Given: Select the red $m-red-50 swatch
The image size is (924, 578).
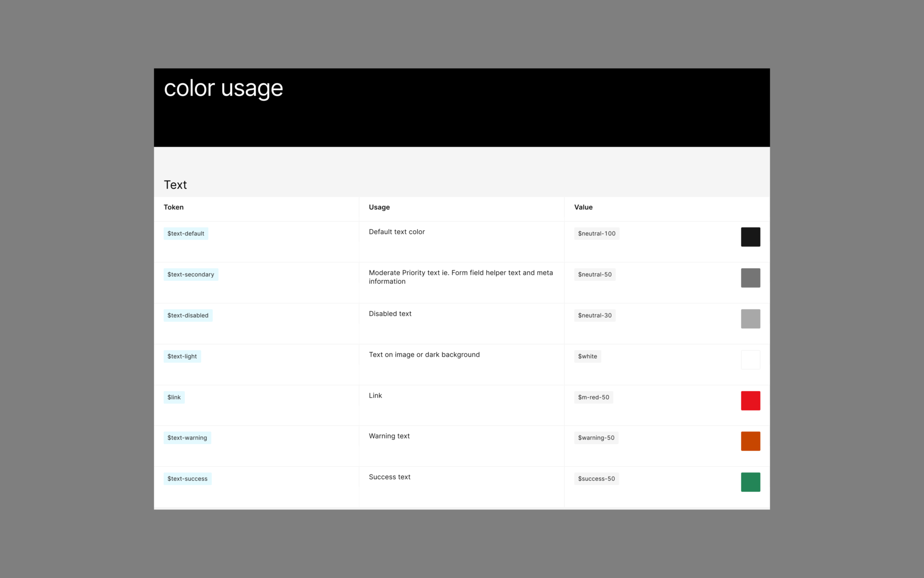Looking at the screenshot, I should coord(750,401).
